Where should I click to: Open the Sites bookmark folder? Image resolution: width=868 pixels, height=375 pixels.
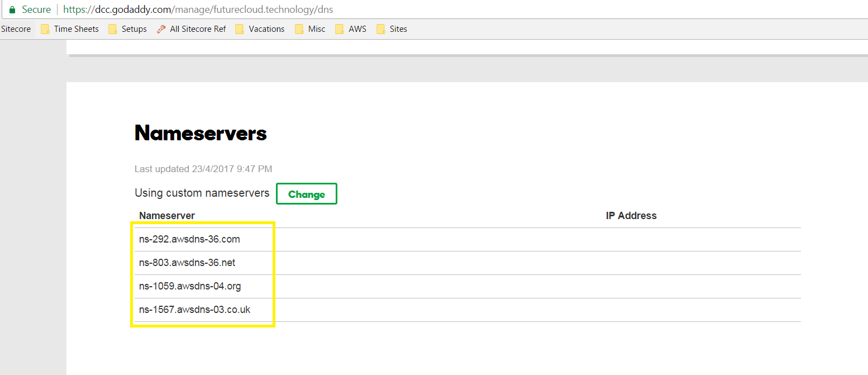pos(392,29)
